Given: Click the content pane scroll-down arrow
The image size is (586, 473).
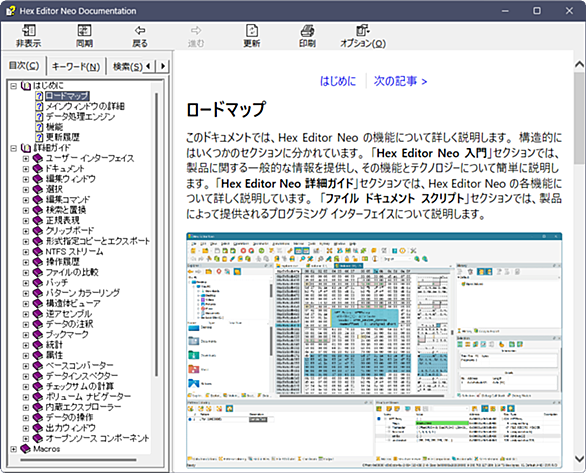Looking at the screenshot, I should (579, 458).
